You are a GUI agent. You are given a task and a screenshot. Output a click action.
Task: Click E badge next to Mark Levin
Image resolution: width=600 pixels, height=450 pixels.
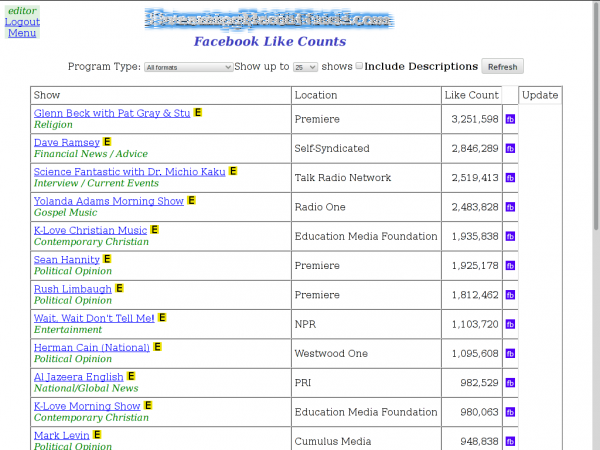coord(97,435)
